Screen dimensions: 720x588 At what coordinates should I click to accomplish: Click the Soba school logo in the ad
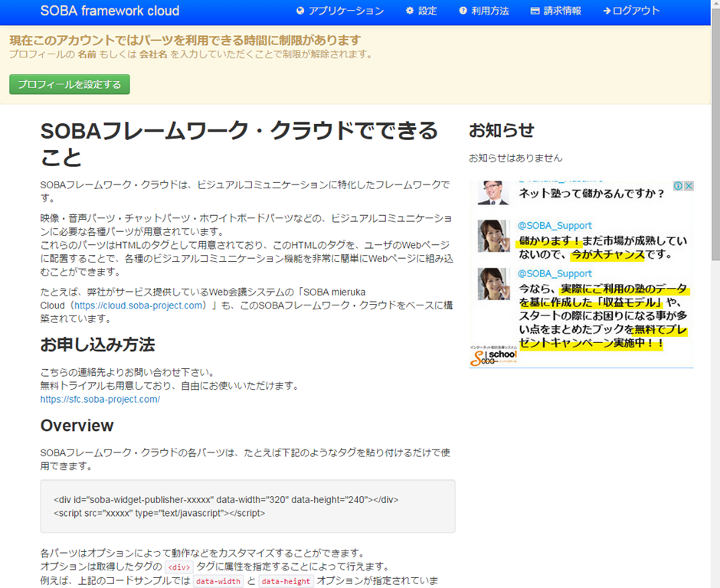click(493, 356)
